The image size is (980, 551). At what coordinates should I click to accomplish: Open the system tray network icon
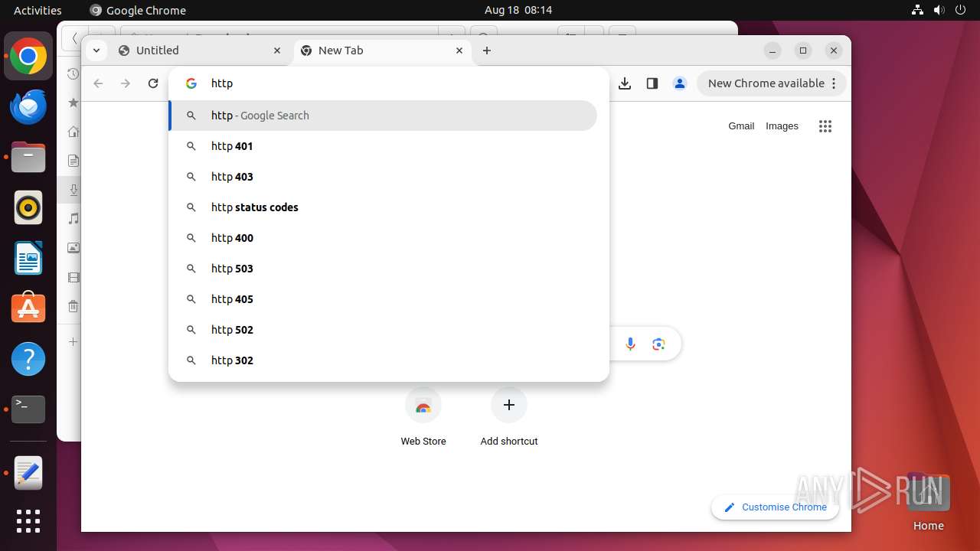coord(918,10)
